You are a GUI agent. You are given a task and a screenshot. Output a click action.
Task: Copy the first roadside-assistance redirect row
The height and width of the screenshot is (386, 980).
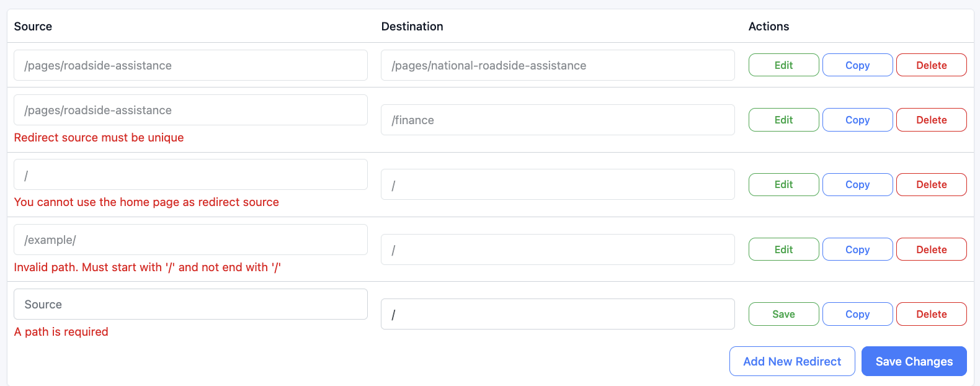[x=857, y=65]
